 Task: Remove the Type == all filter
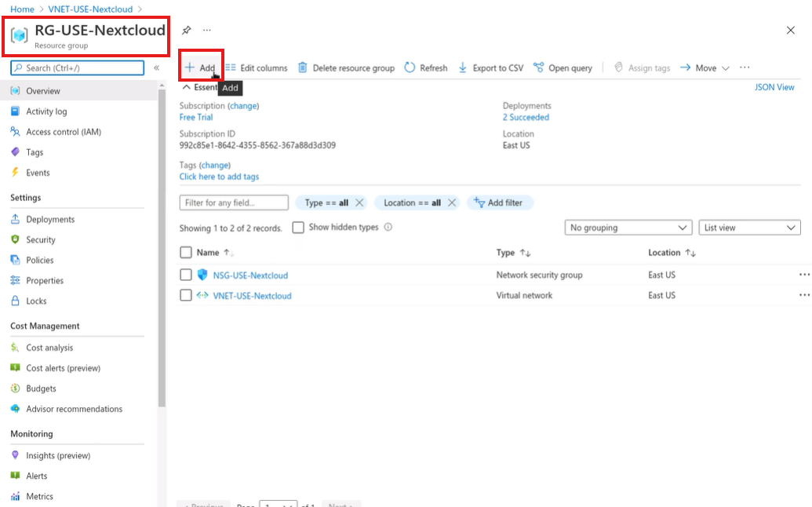(x=359, y=202)
